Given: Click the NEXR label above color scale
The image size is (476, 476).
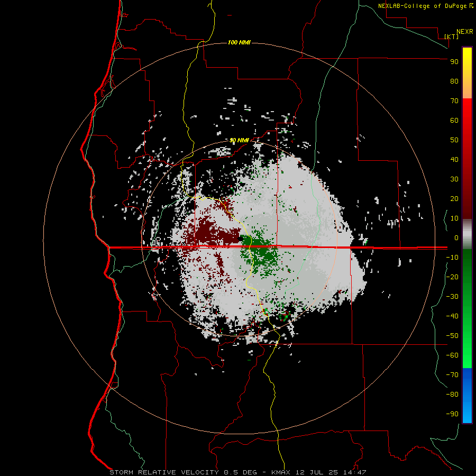Looking at the screenshot, I should click(464, 32).
